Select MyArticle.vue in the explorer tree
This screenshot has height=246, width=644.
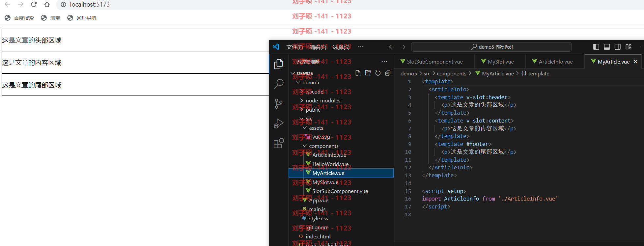(x=341, y=173)
